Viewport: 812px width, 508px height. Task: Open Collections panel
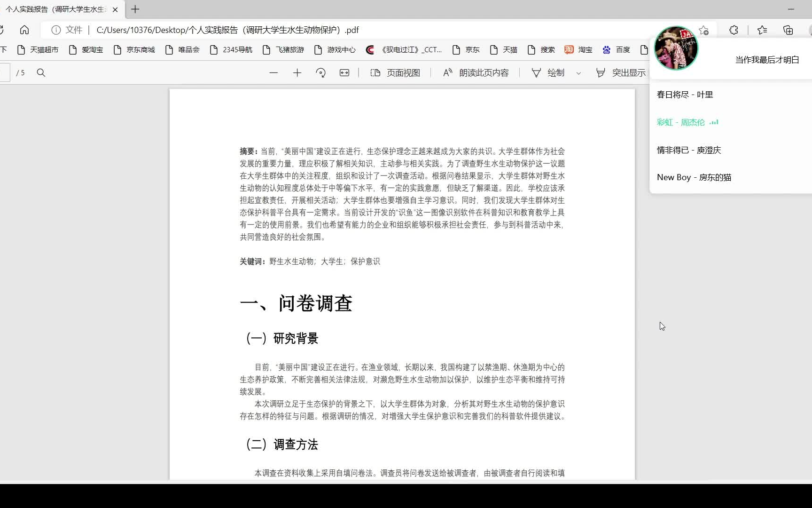(x=788, y=30)
